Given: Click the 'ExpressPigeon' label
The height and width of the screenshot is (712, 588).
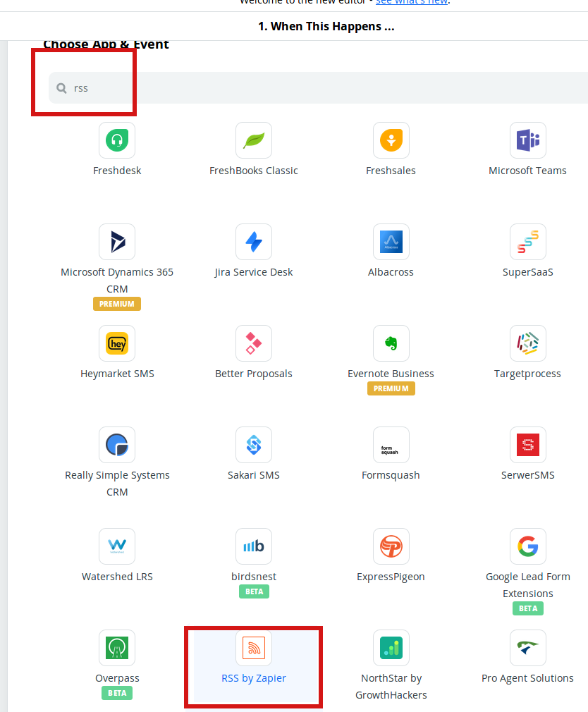Looking at the screenshot, I should pyautogui.click(x=391, y=577).
